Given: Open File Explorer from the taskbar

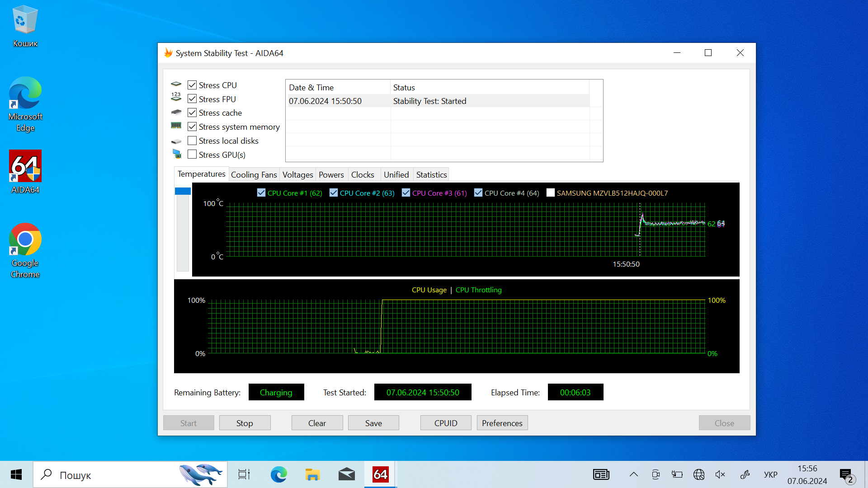Looking at the screenshot, I should 312,474.
